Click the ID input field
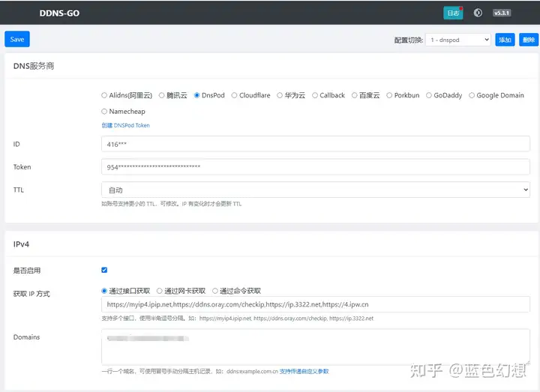 (x=316, y=144)
